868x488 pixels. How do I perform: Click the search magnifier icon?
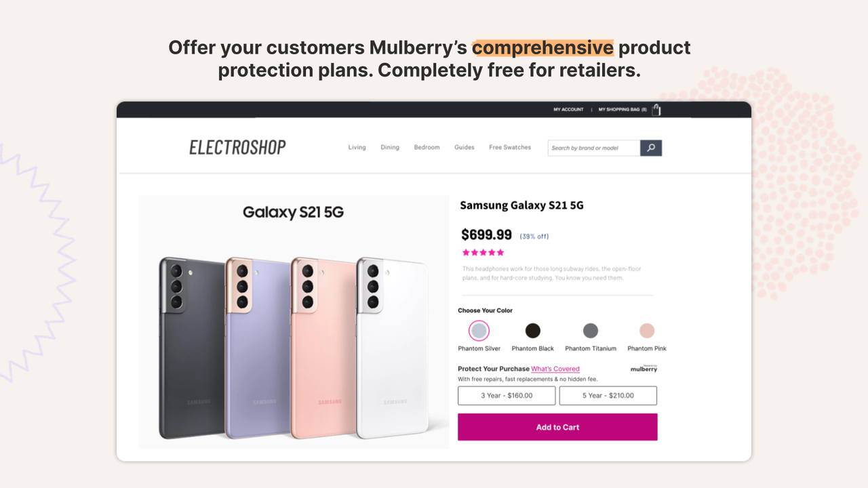tap(650, 147)
